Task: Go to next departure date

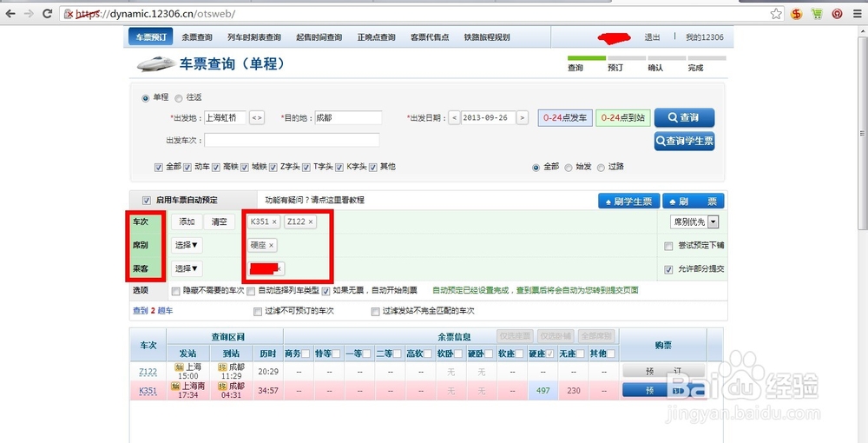Action: pos(522,118)
